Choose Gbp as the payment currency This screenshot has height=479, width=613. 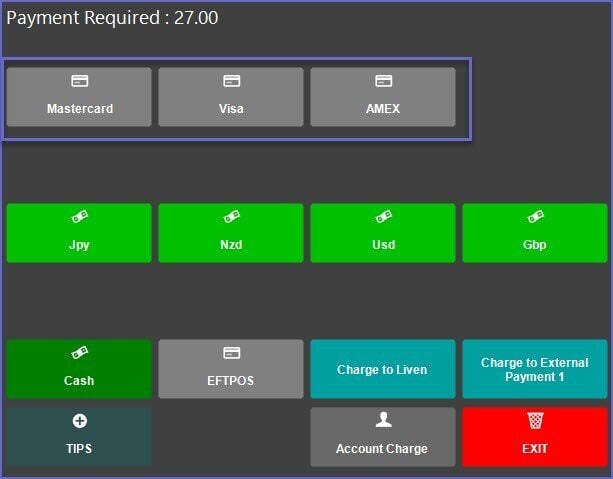[535, 233]
